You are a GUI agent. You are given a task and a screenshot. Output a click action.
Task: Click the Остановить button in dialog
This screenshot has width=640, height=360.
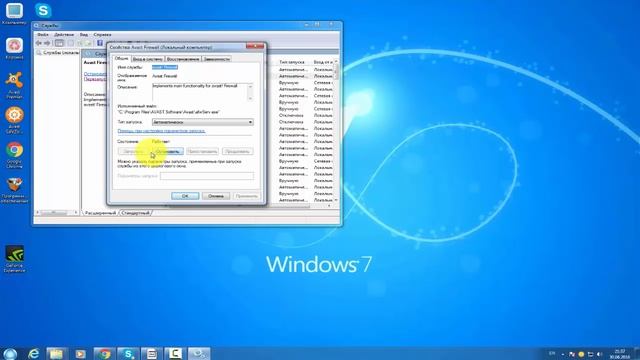pyautogui.click(x=167, y=151)
